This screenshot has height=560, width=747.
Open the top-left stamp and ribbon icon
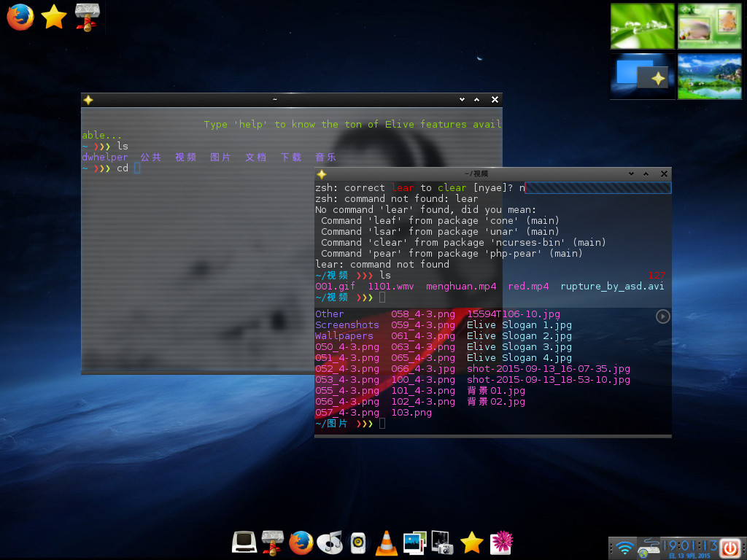(x=88, y=17)
